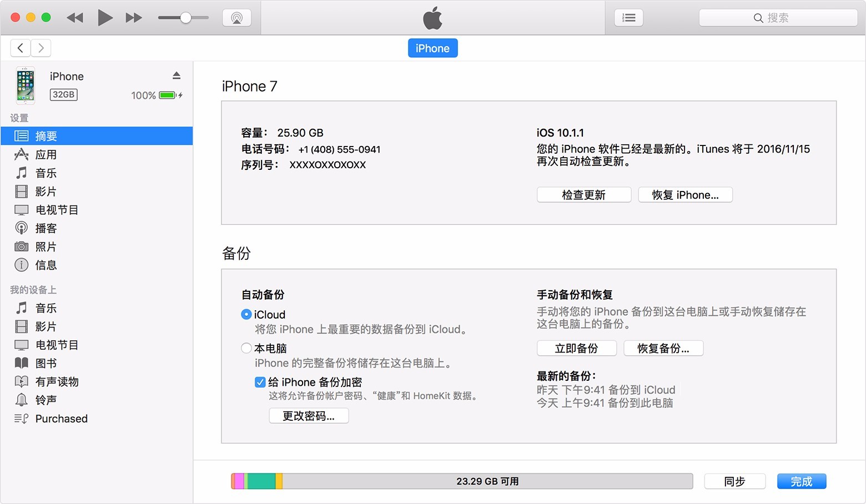866x504 pixels.
Task: Open Purchased playlist in sidebar
Action: point(97,419)
